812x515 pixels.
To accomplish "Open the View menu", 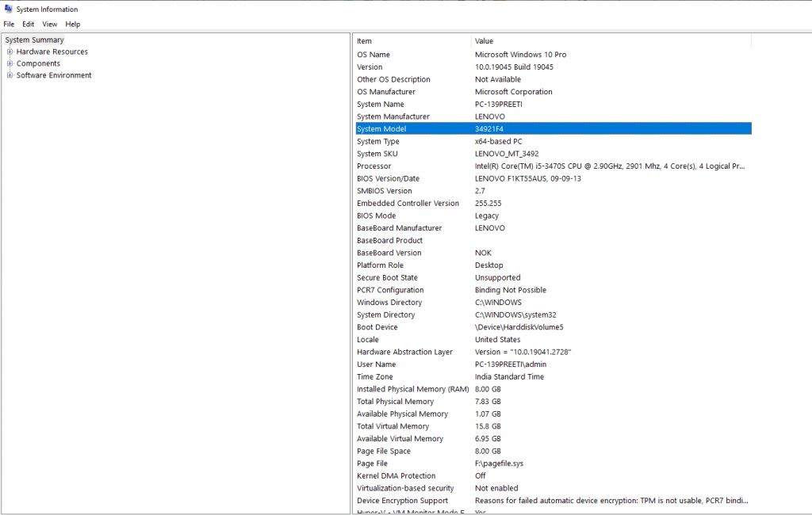I will click(49, 24).
